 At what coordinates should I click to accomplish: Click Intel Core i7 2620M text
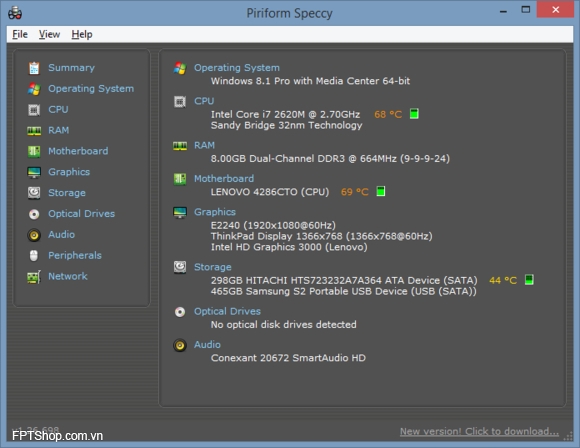point(285,114)
